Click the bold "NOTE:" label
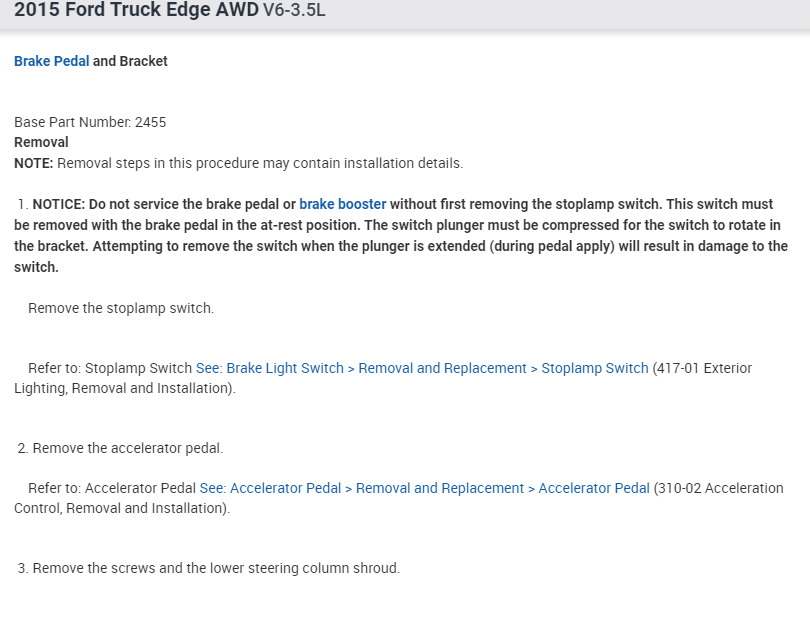Screen dimensions: 810x619 [x=34, y=163]
